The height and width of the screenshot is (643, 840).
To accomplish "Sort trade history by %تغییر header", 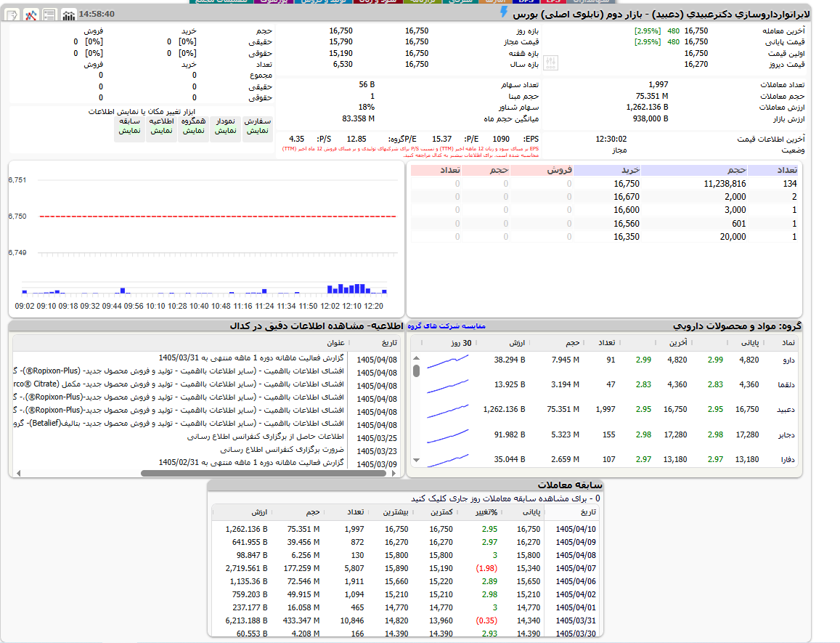I will coord(486,512).
